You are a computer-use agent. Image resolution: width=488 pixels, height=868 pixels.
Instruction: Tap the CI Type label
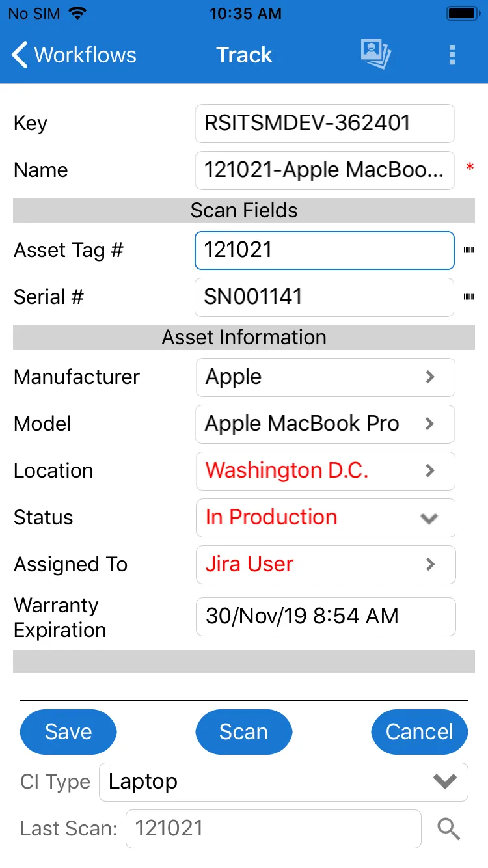point(55,781)
